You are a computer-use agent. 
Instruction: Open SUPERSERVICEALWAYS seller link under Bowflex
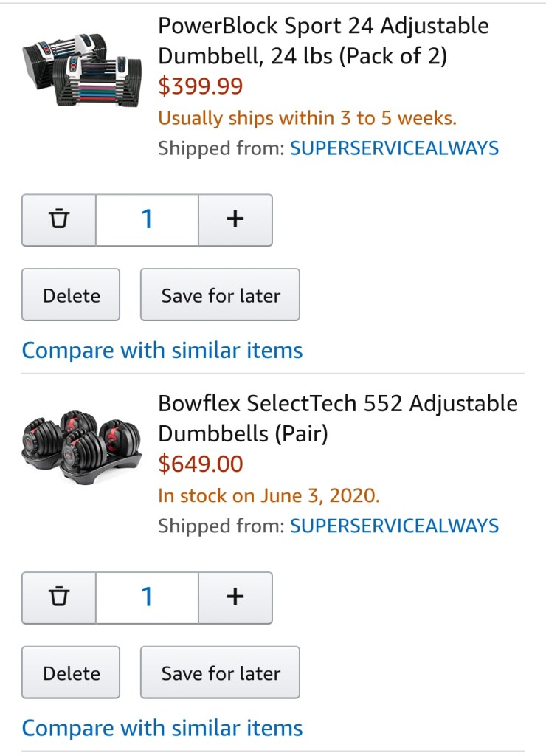tap(394, 526)
